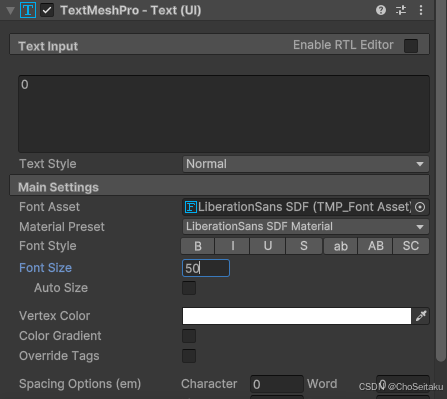
Task: Click the white Vertex Color swatch
Action: point(297,316)
